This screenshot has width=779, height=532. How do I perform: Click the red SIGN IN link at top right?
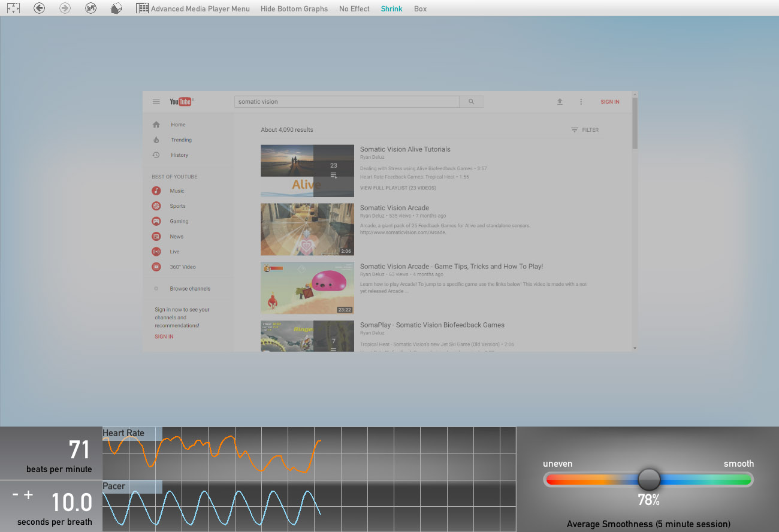(609, 102)
